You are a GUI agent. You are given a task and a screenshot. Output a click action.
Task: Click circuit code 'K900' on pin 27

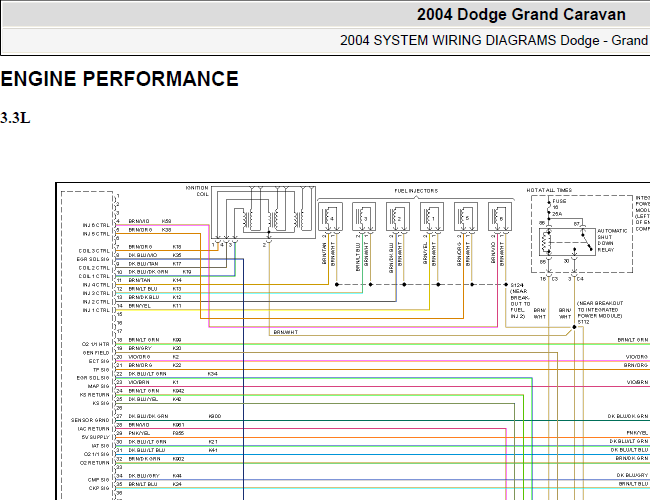coord(215,416)
